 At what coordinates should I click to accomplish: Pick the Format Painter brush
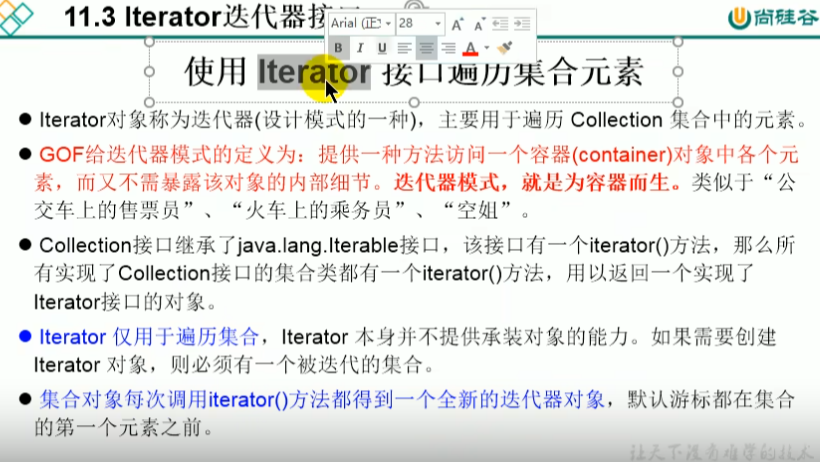(x=506, y=47)
